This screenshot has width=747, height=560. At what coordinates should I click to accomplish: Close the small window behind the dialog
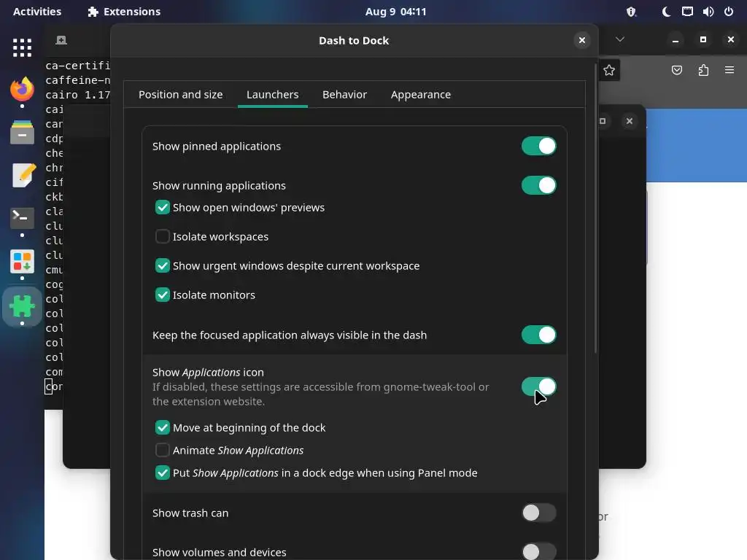click(630, 121)
